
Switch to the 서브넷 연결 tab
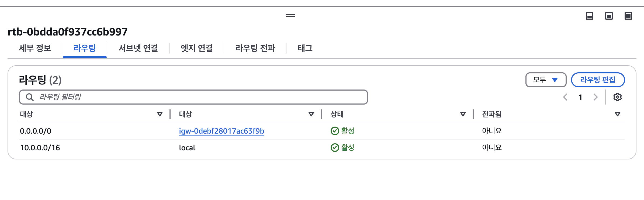(138, 48)
